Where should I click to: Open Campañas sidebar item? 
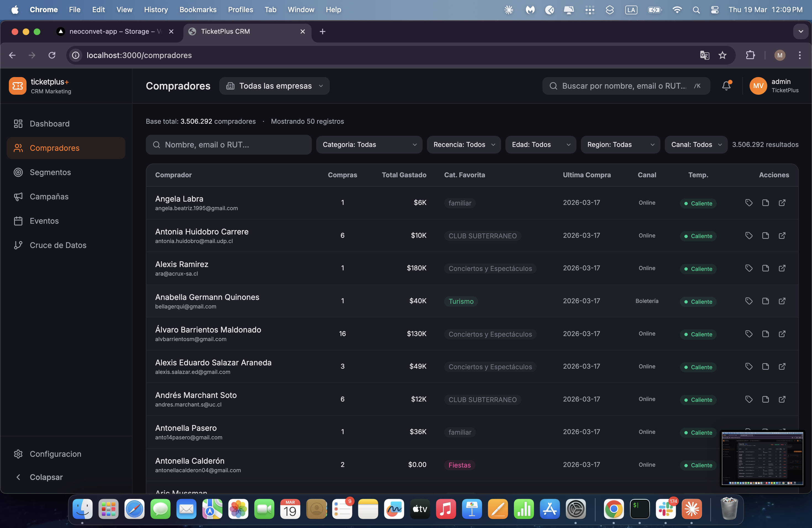click(x=49, y=196)
